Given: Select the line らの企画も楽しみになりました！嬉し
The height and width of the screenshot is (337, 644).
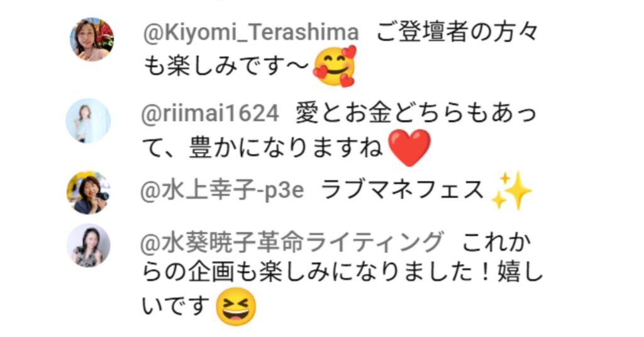Looking at the screenshot, I should [x=343, y=273].
